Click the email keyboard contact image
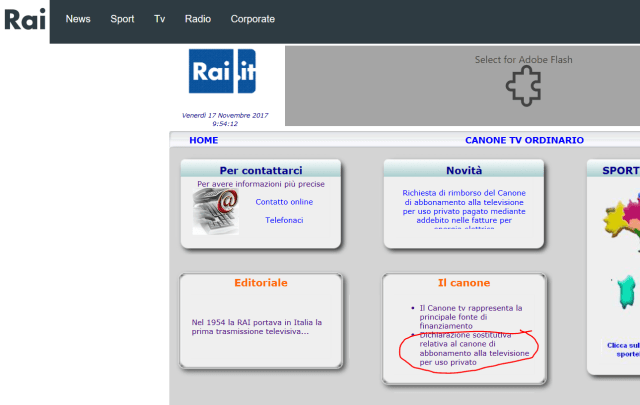The height and width of the screenshot is (405, 640). click(215, 209)
